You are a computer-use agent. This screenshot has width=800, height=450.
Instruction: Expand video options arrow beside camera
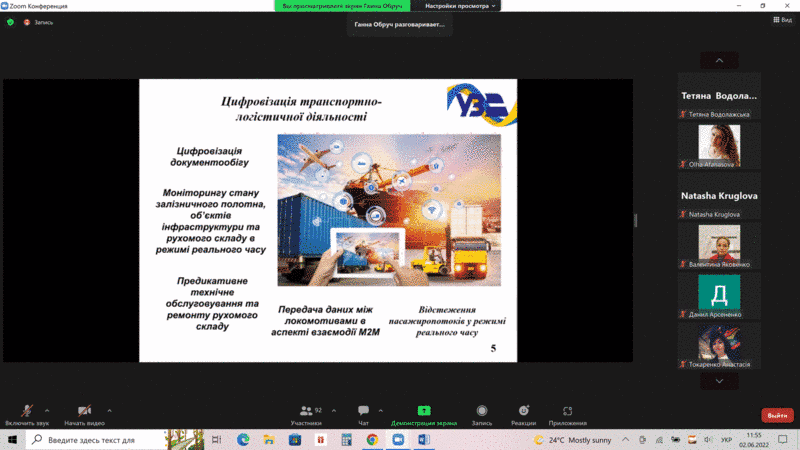[109, 410]
